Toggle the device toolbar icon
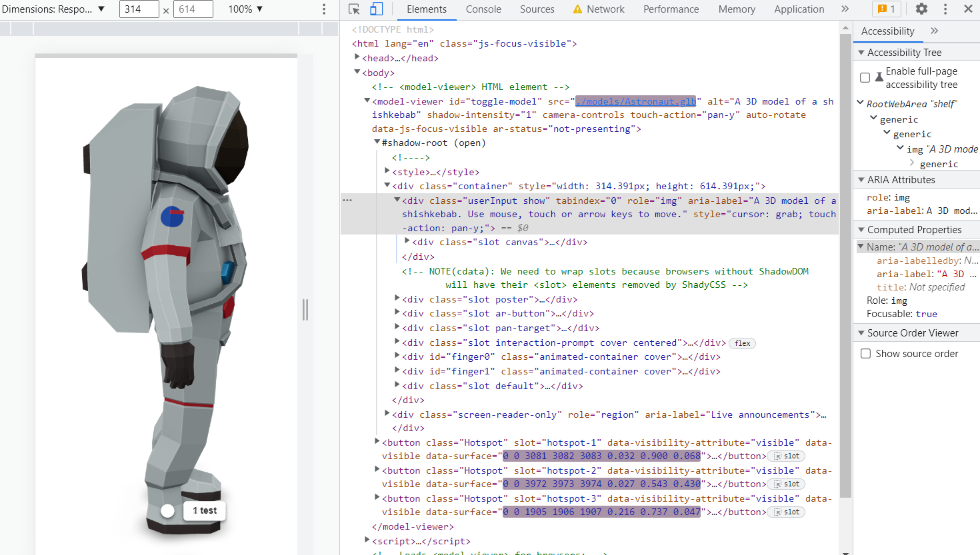Image resolution: width=980 pixels, height=555 pixels. (x=377, y=9)
